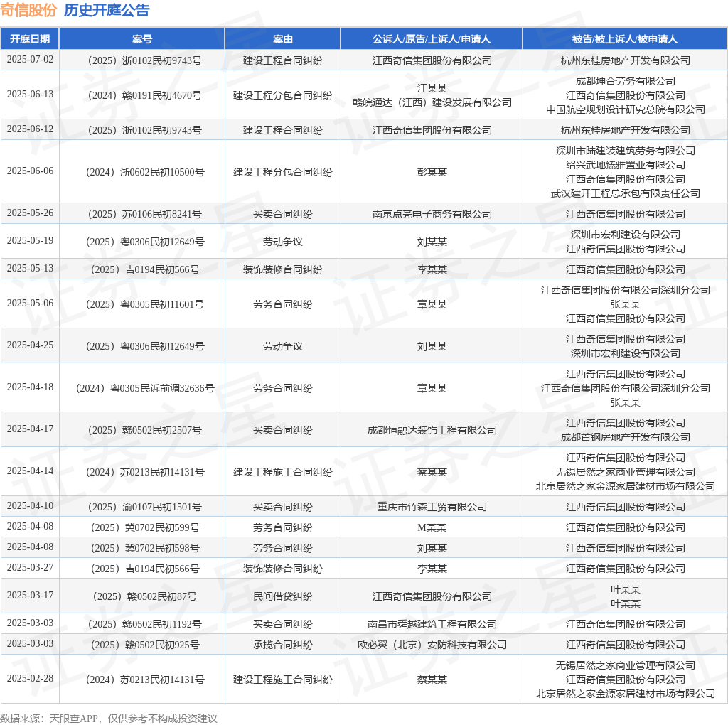
Task: Click the 民间借贷纠纷 case type cell
Action: (283, 596)
